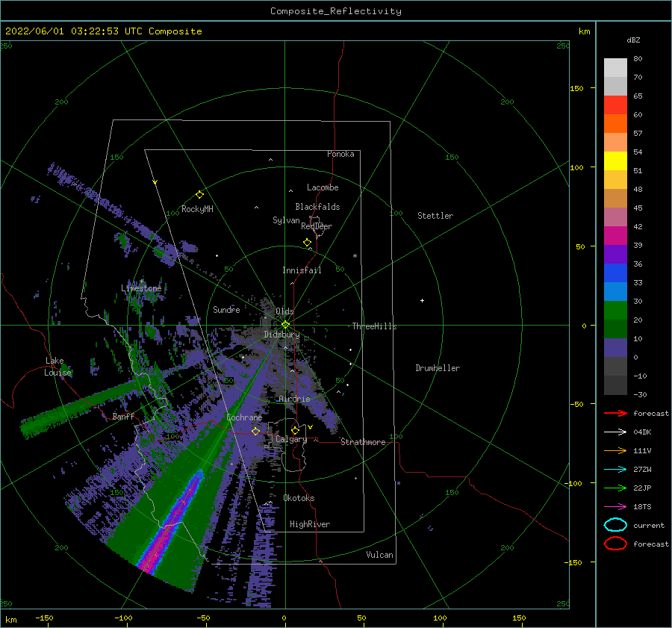The width and height of the screenshot is (672, 628).
Task: Click the Limestone label
Action: tap(141, 288)
